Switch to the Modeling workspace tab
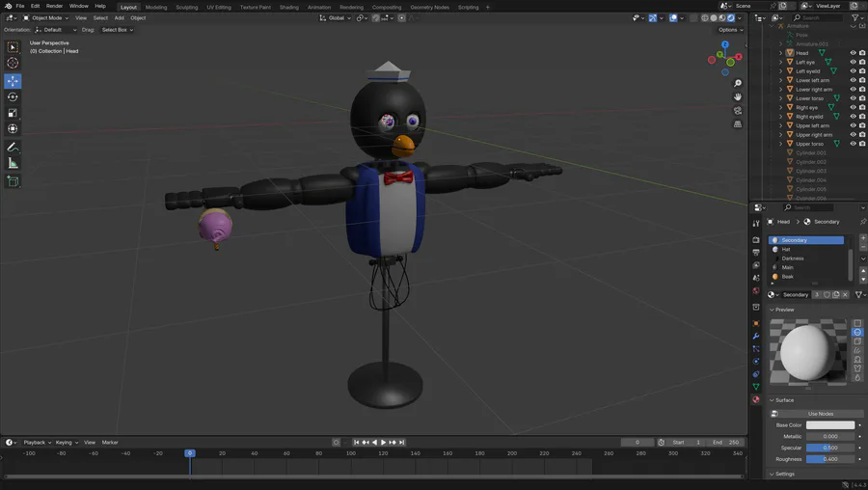Viewport: 868px width, 490px height. 156,7
